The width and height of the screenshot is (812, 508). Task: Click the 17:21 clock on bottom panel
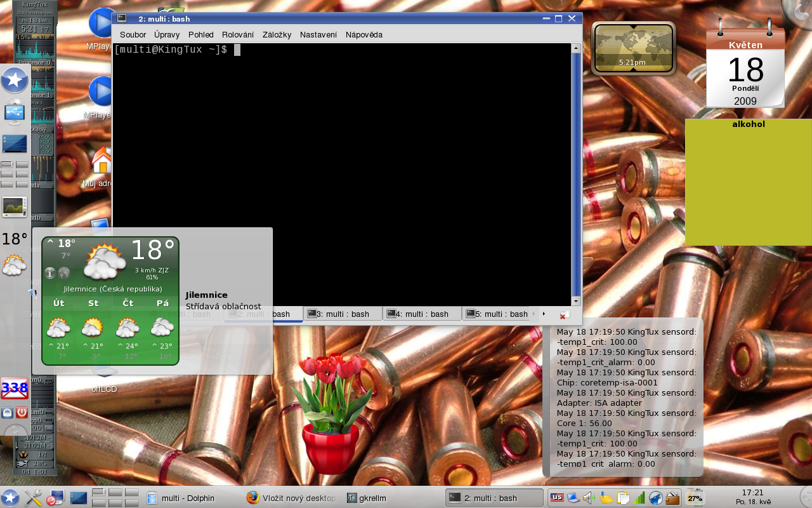coord(753,497)
